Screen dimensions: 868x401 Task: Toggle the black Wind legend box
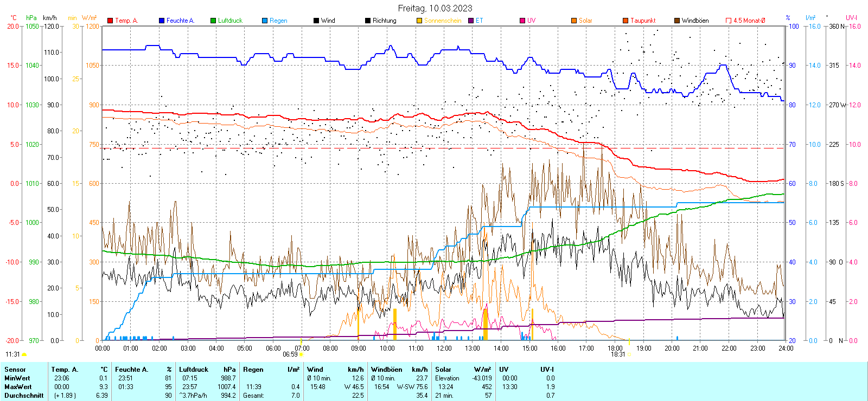coord(316,21)
